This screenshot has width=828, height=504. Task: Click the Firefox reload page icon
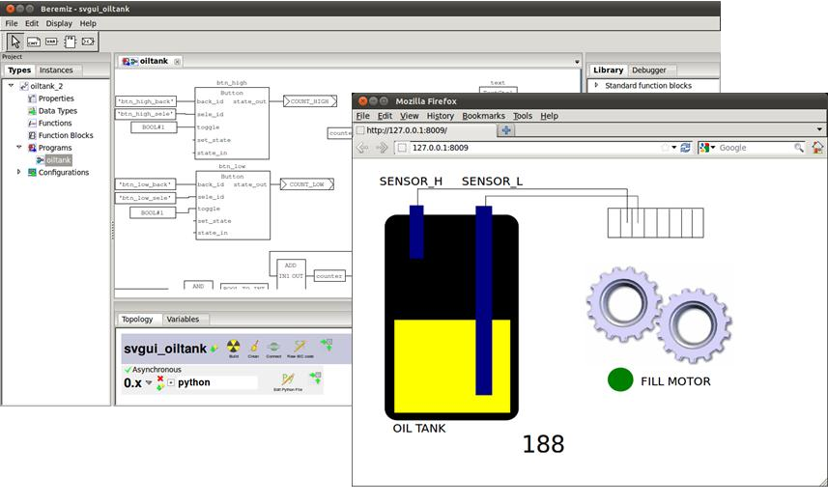point(685,148)
